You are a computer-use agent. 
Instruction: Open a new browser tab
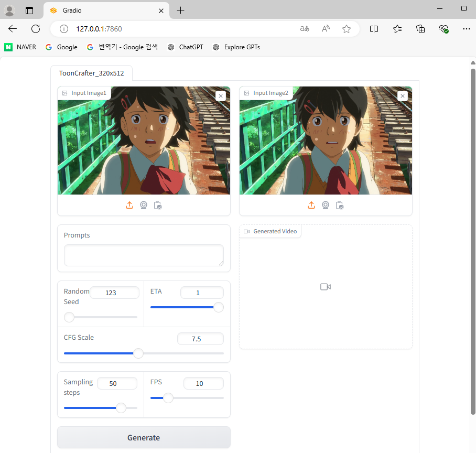[x=181, y=10]
